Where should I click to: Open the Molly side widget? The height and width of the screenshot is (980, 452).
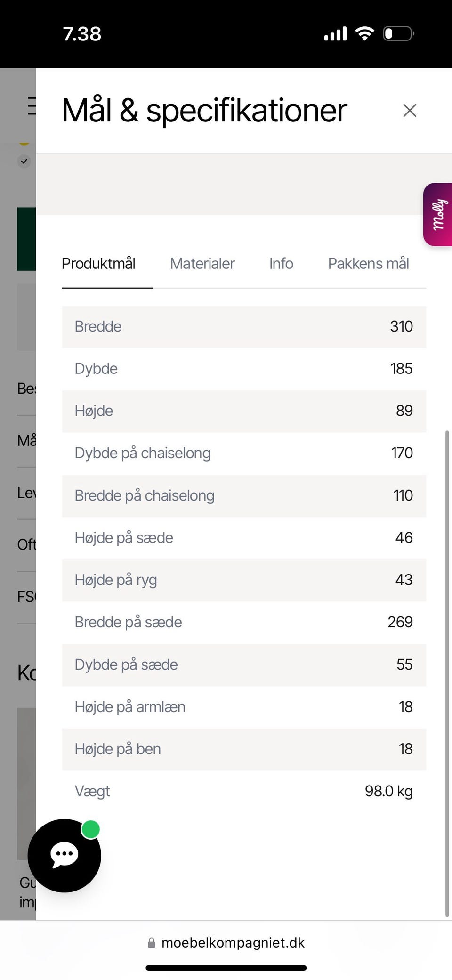click(x=437, y=215)
